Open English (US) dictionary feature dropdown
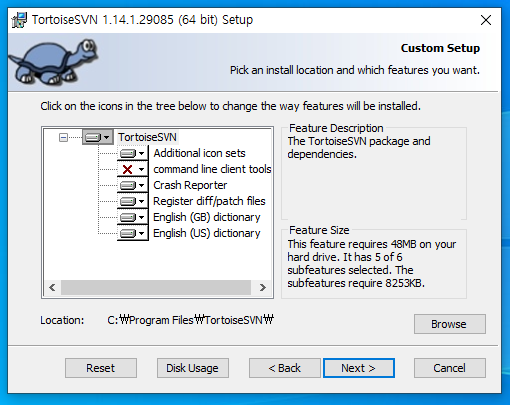Screen dimensions: 510x405 pyautogui.click(x=133, y=233)
